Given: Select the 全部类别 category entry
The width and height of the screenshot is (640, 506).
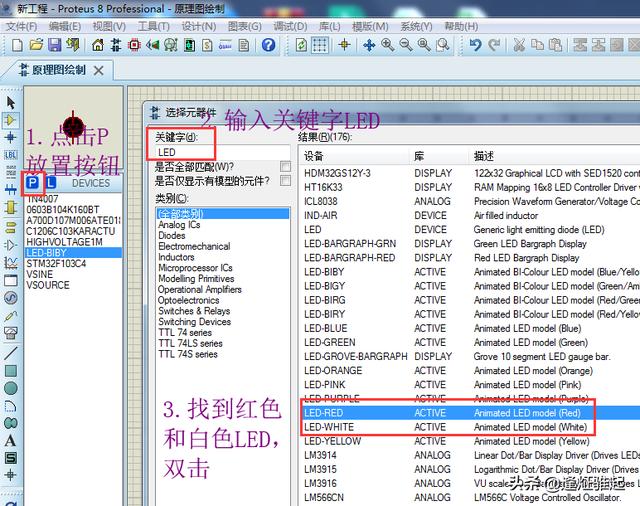Looking at the screenshot, I should [x=222, y=213].
